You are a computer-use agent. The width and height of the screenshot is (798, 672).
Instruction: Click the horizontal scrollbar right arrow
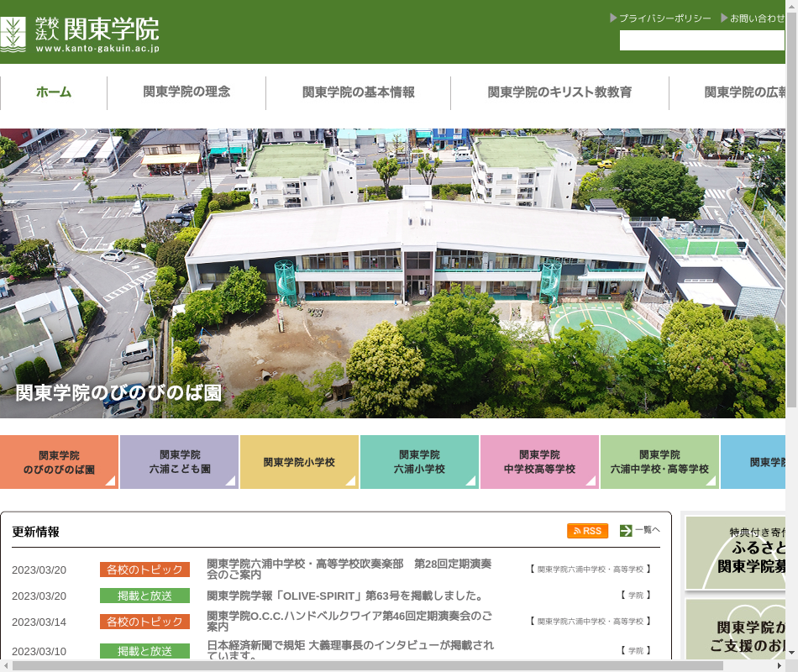pos(780,666)
